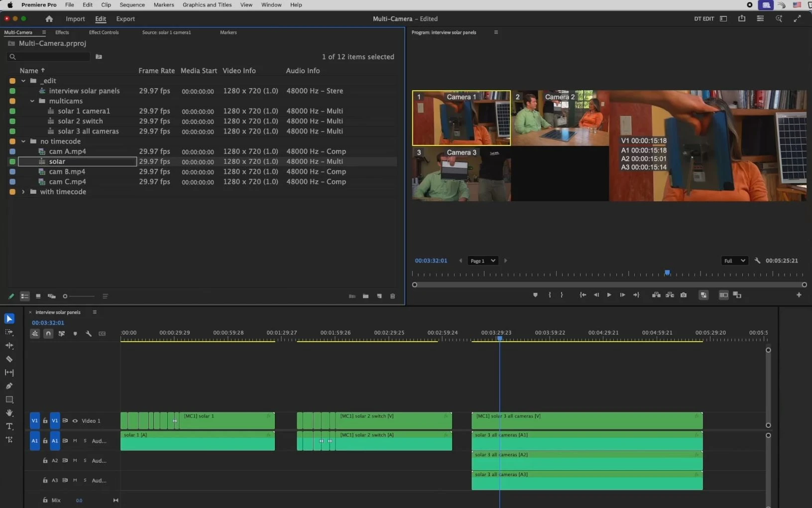Viewport: 812px width, 508px height.
Task: Click the Export button
Action: click(125, 19)
